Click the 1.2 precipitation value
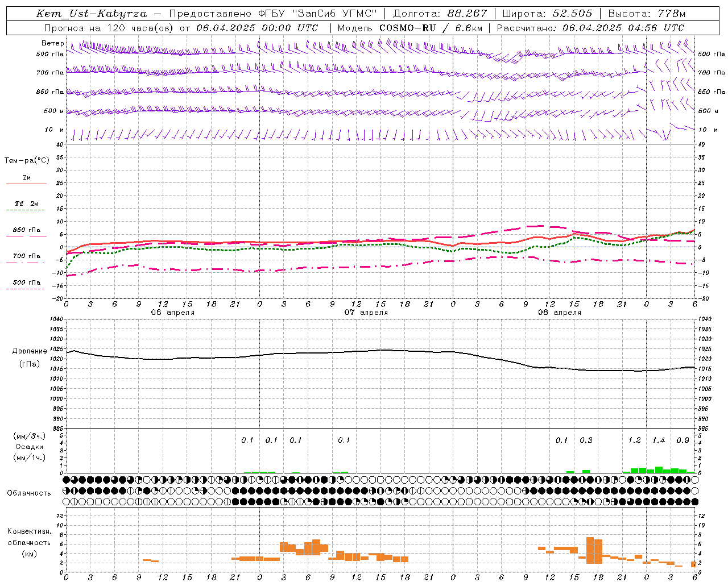The image size is (728, 582). pos(634,440)
